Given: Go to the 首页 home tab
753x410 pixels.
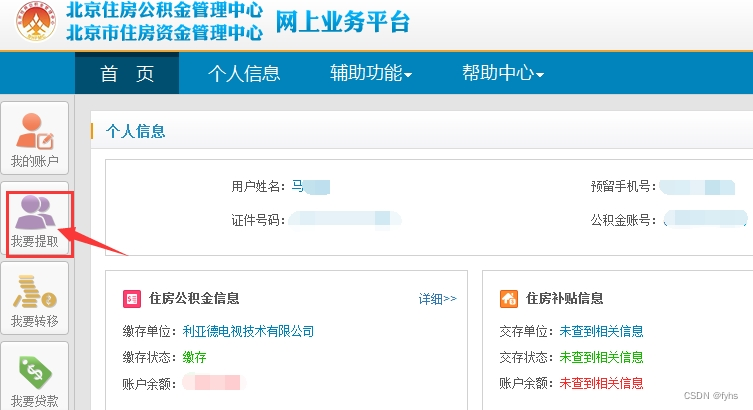Looking at the screenshot, I should (127, 73).
